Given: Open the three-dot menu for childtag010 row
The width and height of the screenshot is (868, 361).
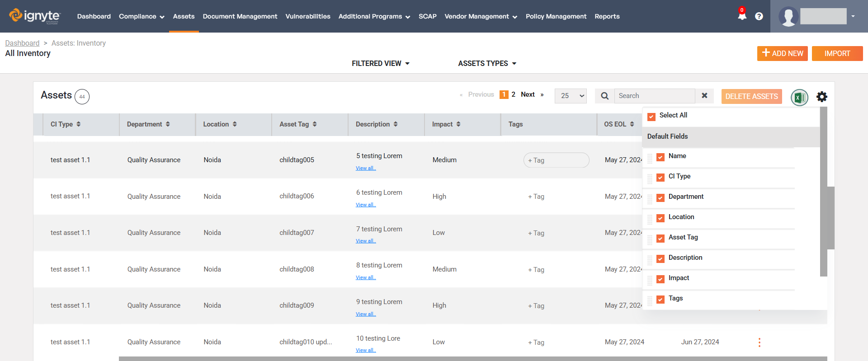Looking at the screenshot, I should (759, 342).
